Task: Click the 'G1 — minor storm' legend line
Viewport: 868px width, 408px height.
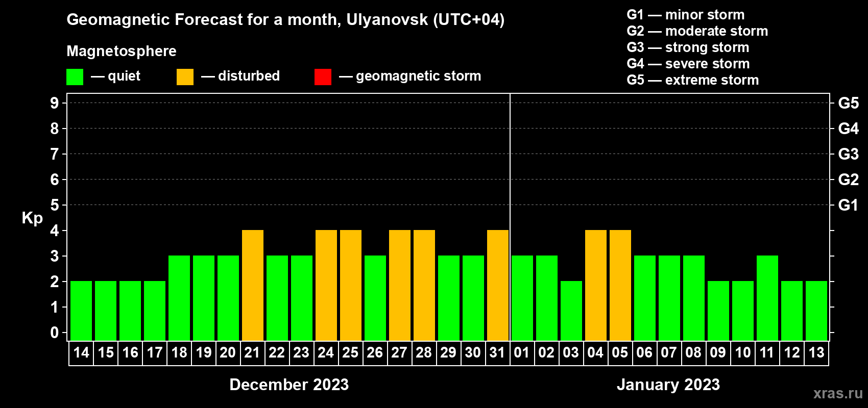Action: 686,15
